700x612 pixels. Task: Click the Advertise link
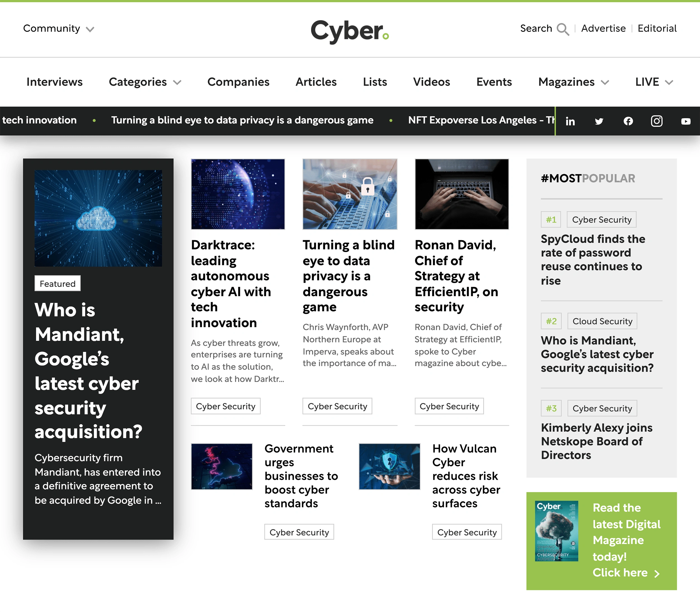pos(603,29)
